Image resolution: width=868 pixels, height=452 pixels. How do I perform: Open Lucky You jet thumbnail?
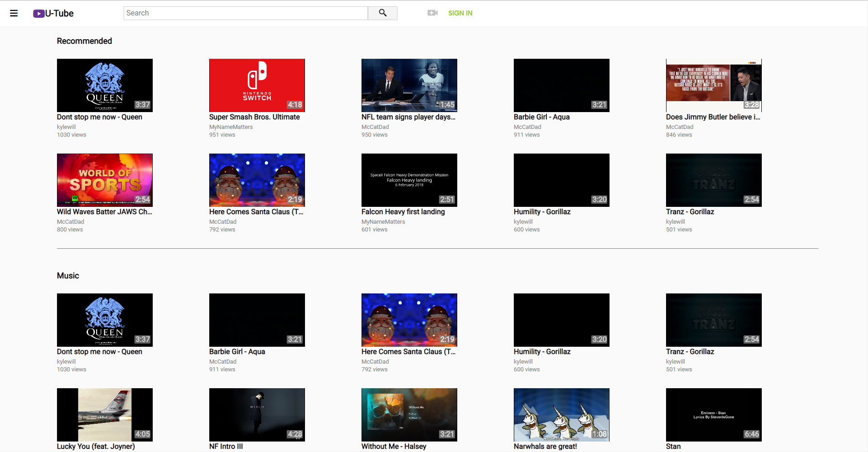coord(105,415)
